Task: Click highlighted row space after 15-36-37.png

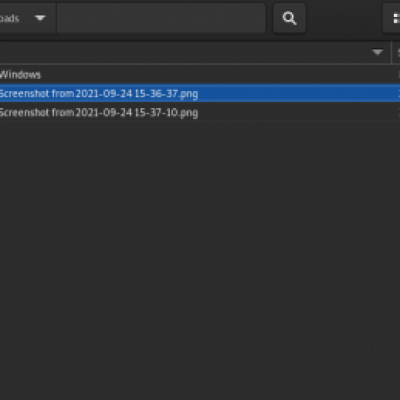Action: click(x=298, y=94)
